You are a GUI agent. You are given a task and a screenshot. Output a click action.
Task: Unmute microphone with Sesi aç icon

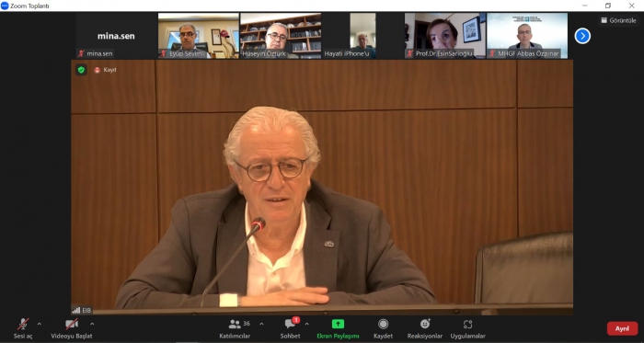(23, 324)
